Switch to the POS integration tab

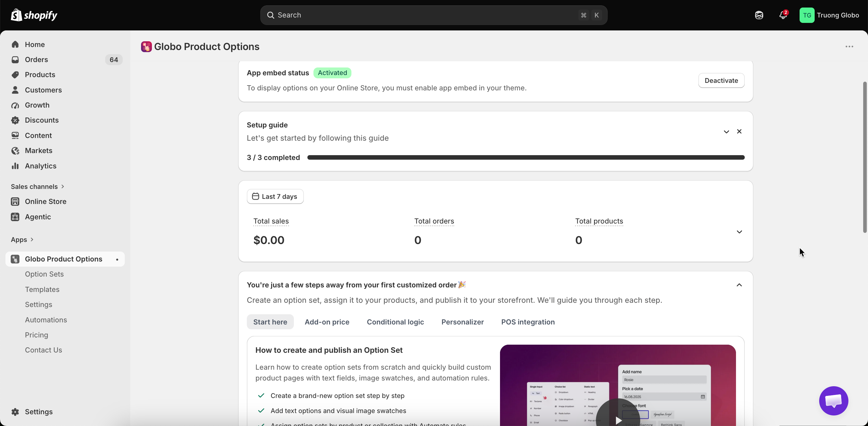[x=528, y=322]
